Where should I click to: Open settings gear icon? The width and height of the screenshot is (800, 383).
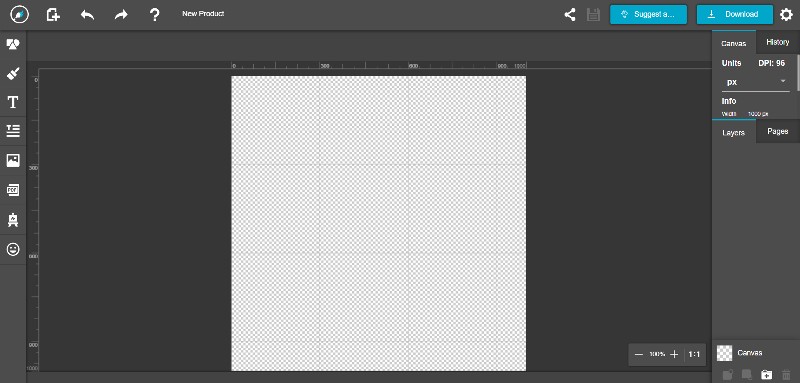[x=786, y=14]
